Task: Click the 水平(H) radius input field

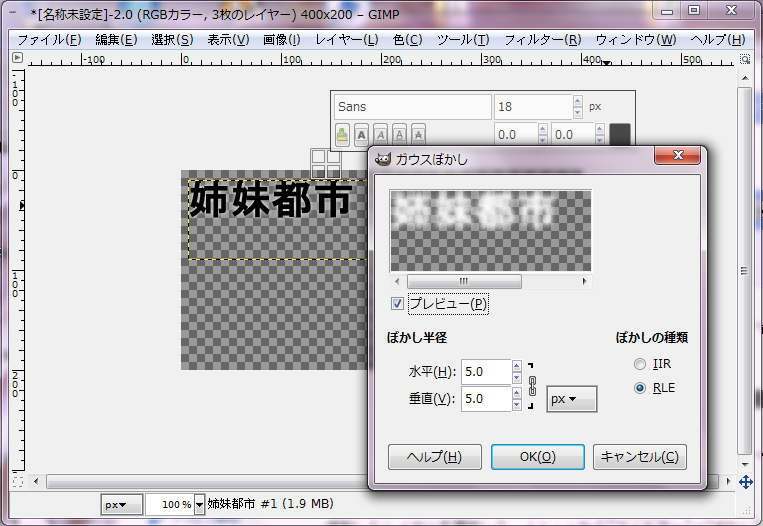Action: (486, 372)
